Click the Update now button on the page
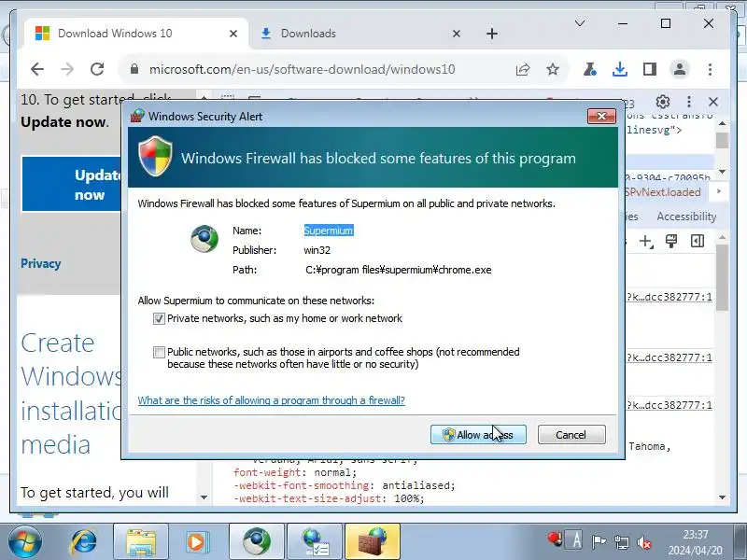Viewport: 747px width, 560px height. [72, 184]
